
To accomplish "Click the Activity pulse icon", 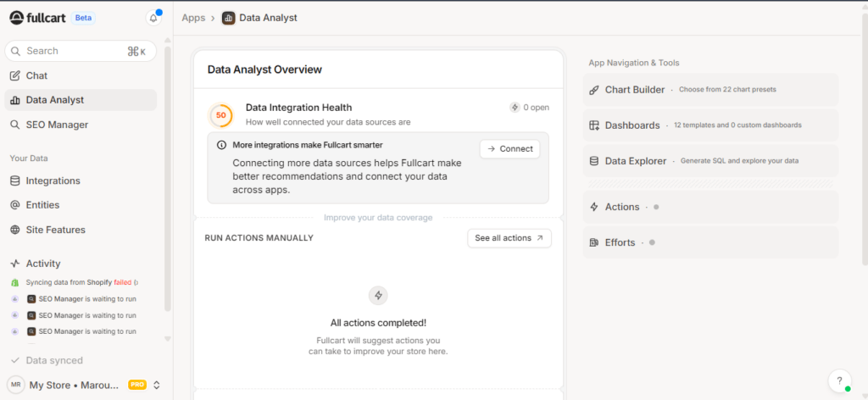I will tap(15, 264).
